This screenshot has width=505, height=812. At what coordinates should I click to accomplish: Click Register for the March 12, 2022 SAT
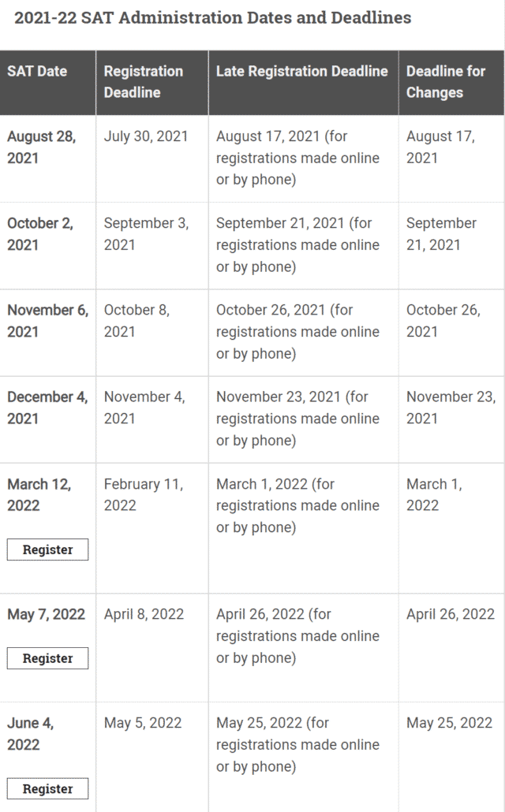pos(47,549)
